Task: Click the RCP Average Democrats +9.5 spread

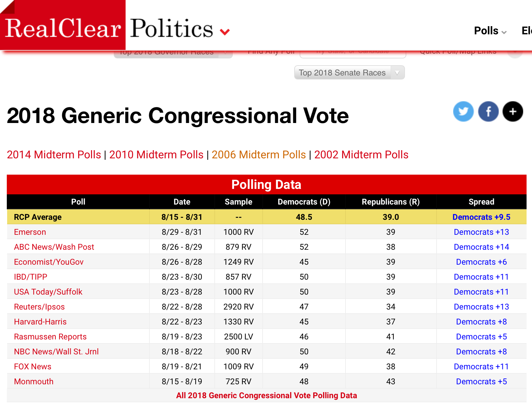Action: (481, 217)
